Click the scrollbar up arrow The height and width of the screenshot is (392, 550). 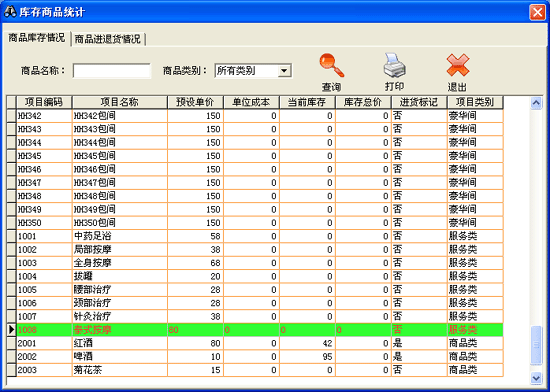[536, 103]
